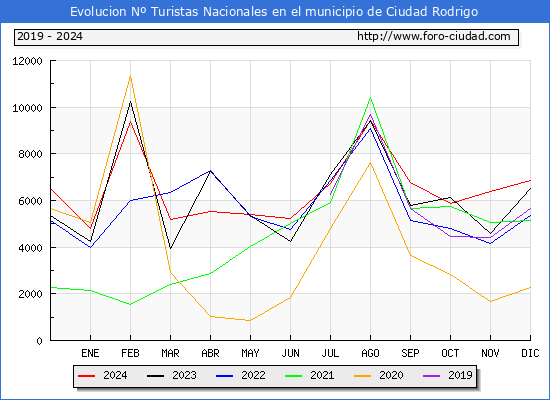Click the green 2021 low point at FEB
550x400 pixels.
point(130,304)
